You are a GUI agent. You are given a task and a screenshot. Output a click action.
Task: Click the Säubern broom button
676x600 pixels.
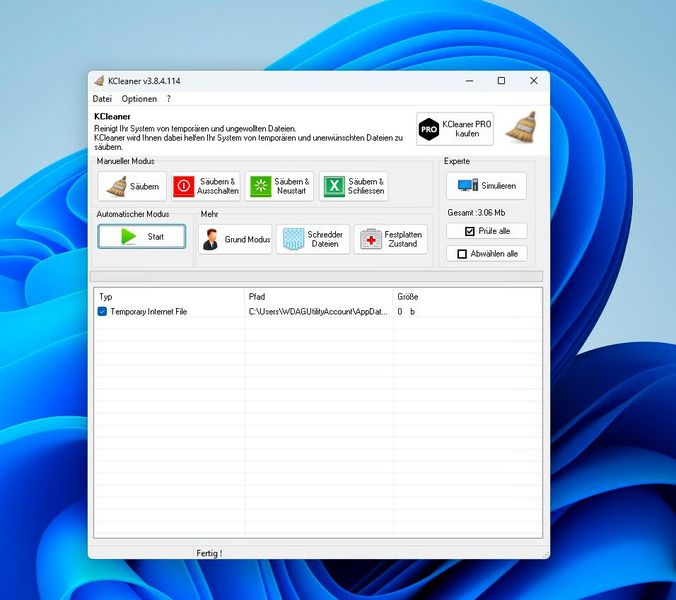[x=132, y=186]
